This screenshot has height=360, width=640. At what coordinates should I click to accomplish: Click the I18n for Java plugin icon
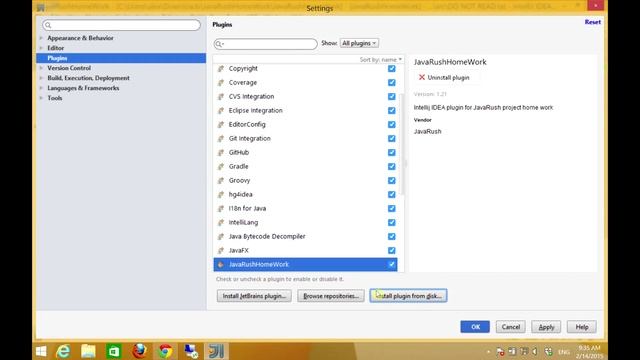coord(221,209)
